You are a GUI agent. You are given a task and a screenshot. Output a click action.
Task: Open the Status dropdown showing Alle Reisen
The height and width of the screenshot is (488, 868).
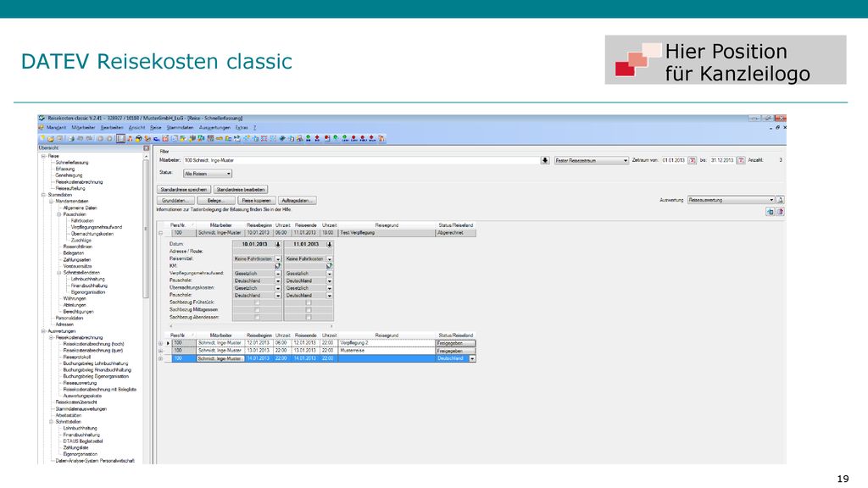pyautogui.click(x=208, y=174)
